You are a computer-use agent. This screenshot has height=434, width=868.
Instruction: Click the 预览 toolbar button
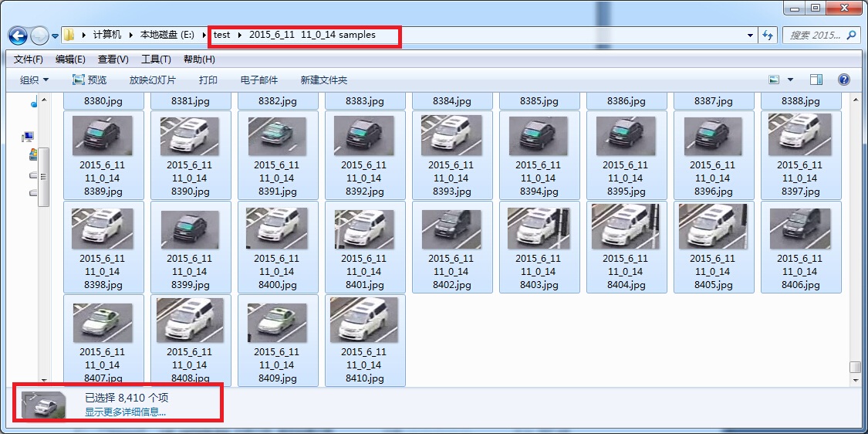tap(90, 80)
